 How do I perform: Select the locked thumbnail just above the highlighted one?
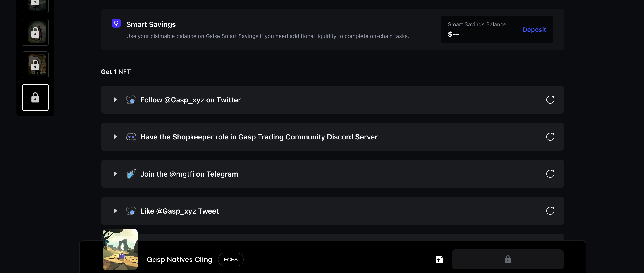point(35,65)
